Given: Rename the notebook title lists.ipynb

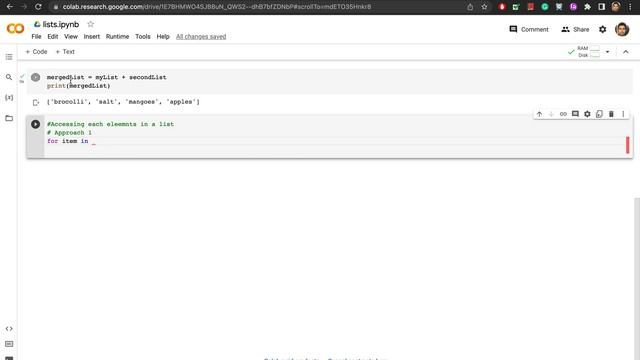Looking at the screenshot, I should 61,24.
